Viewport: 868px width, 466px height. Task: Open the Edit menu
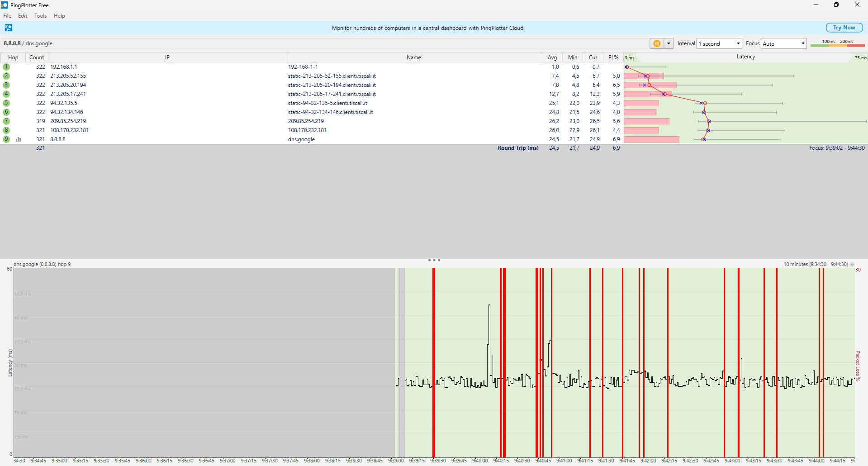23,16
